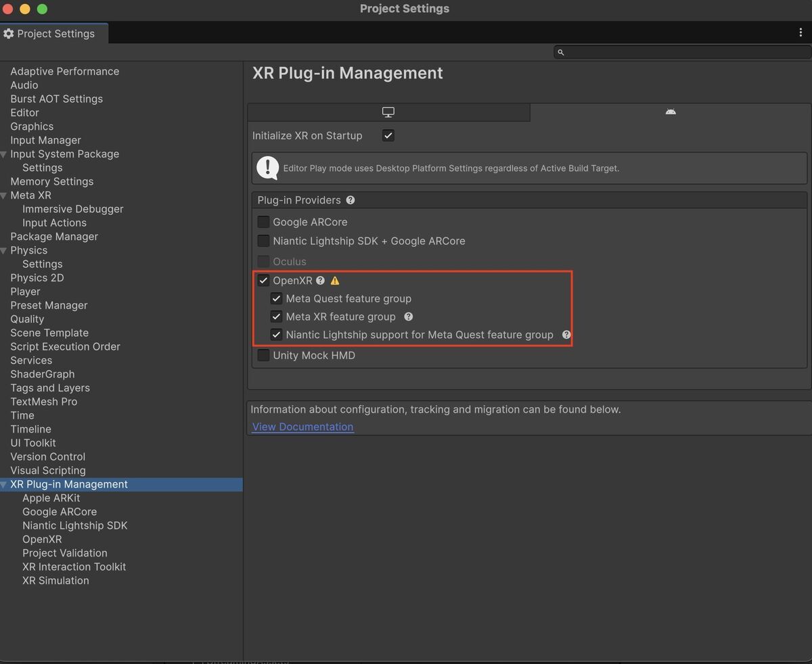Open Version Control settings

[48, 457]
